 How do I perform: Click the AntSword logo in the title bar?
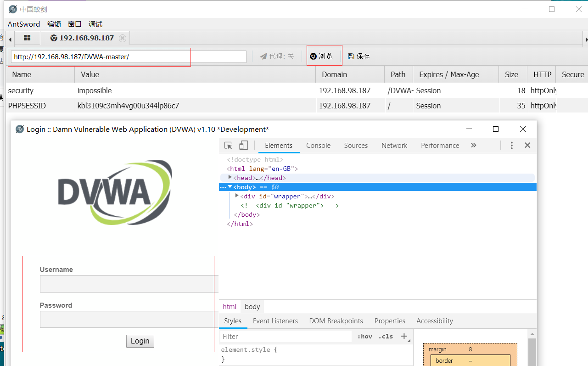12,9
